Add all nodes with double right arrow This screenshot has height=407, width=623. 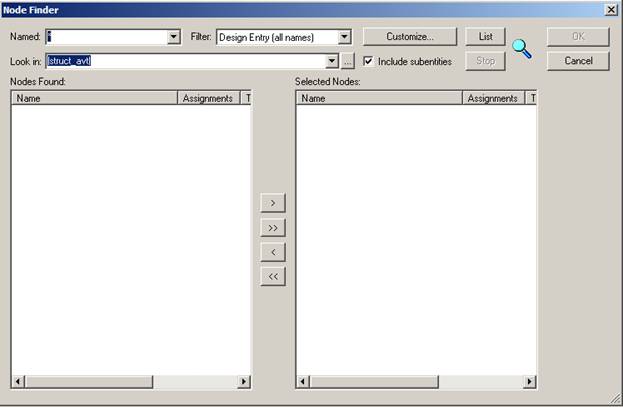pos(273,228)
